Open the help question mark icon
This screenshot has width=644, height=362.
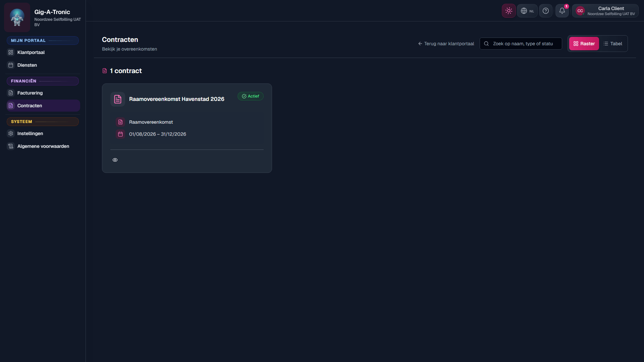point(546,11)
